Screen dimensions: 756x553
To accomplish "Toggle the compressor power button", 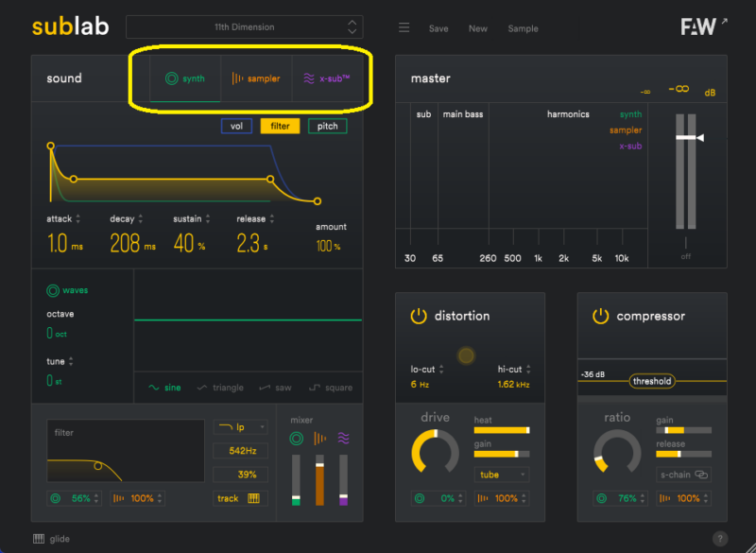I will pyautogui.click(x=601, y=316).
